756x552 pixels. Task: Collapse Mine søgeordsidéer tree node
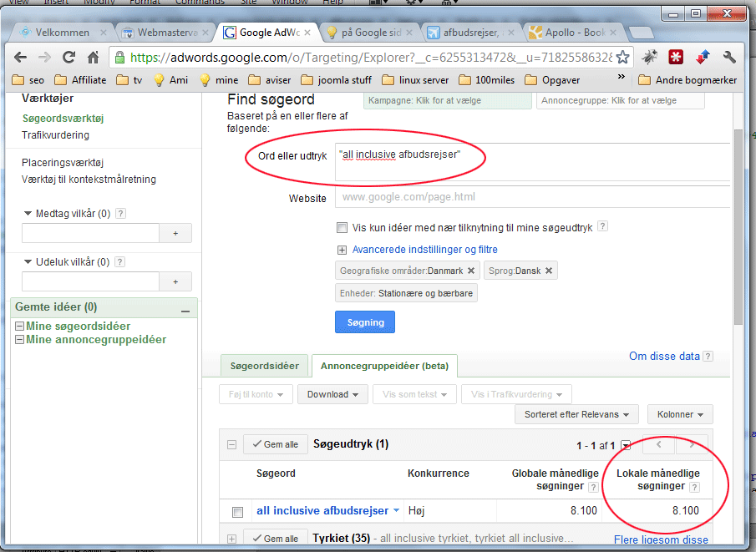coord(20,327)
